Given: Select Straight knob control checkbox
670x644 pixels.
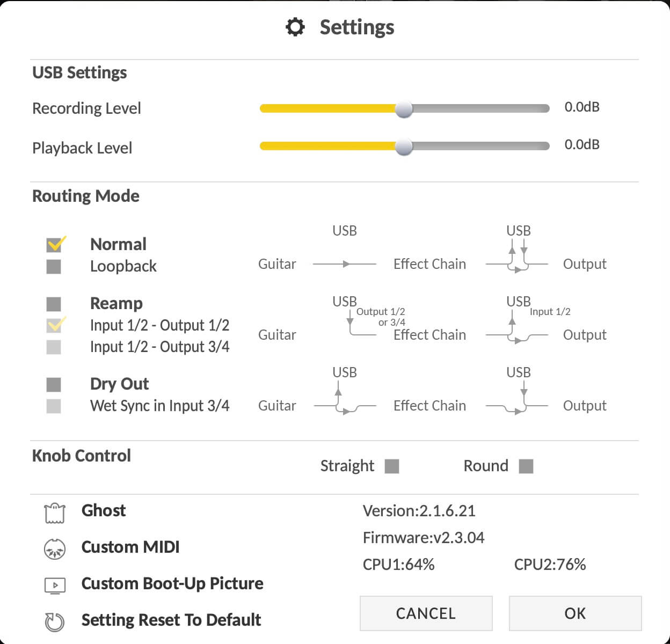Looking at the screenshot, I should pyautogui.click(x=392, y=466).
